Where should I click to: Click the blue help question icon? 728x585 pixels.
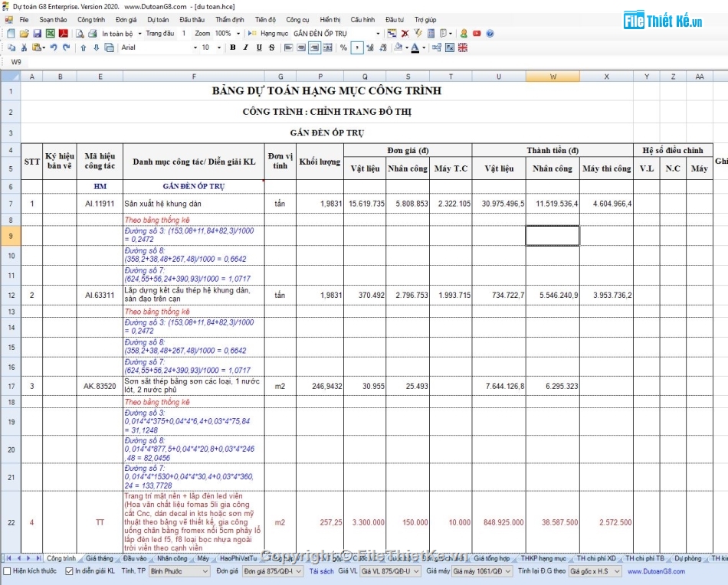click(x=490, y=34)
